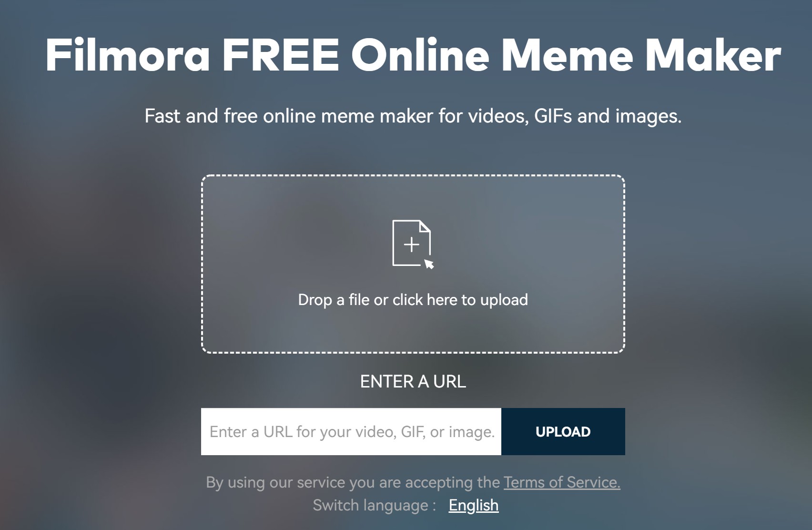Click the cursor arrow on the upload icon
The height and width of the screenshot is (530, 812).
pos(429,264)
